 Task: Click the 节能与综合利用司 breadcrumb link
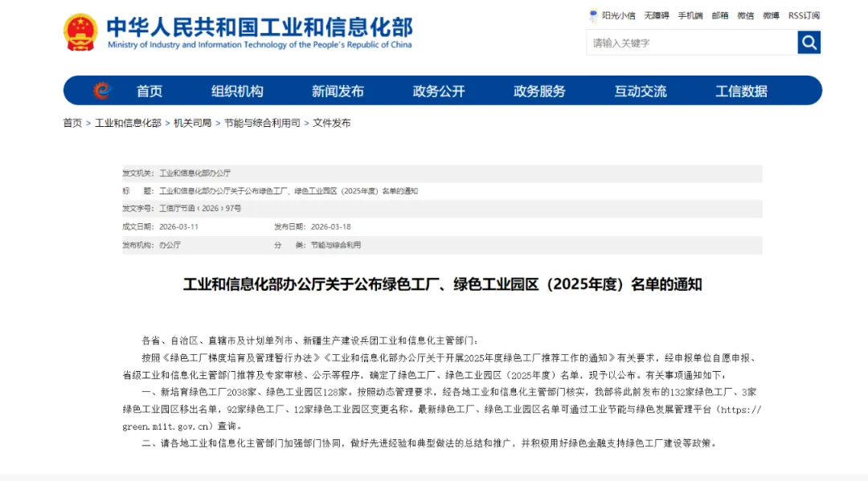pyautogui.click(x=262, y=123)
